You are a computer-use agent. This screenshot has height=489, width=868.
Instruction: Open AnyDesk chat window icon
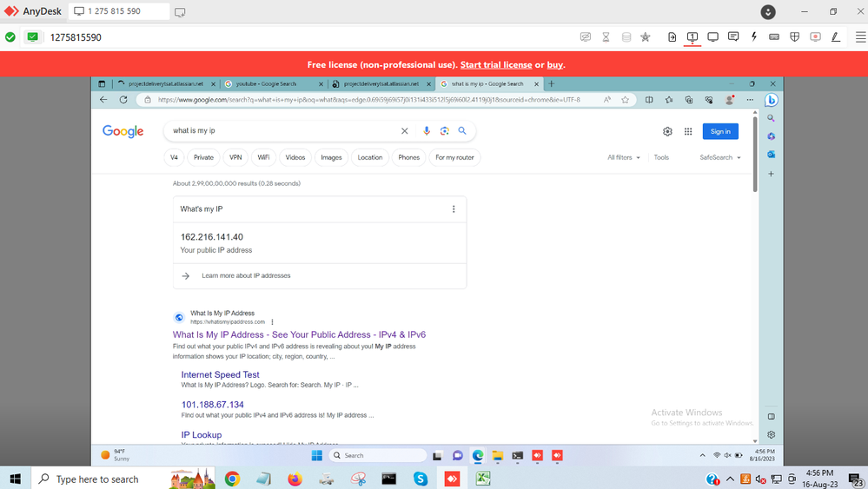[733, 37]
